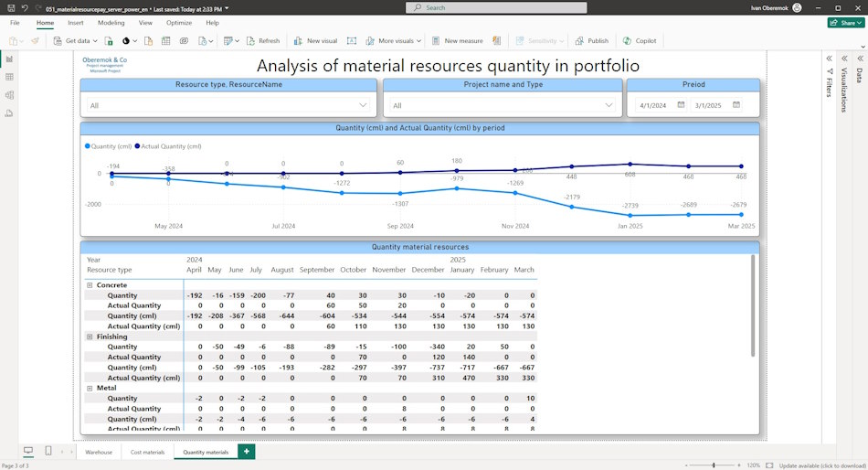The image size is (868, 470).
Task: Switch to the Modeling ribbon tab
Action: point(111,23)
